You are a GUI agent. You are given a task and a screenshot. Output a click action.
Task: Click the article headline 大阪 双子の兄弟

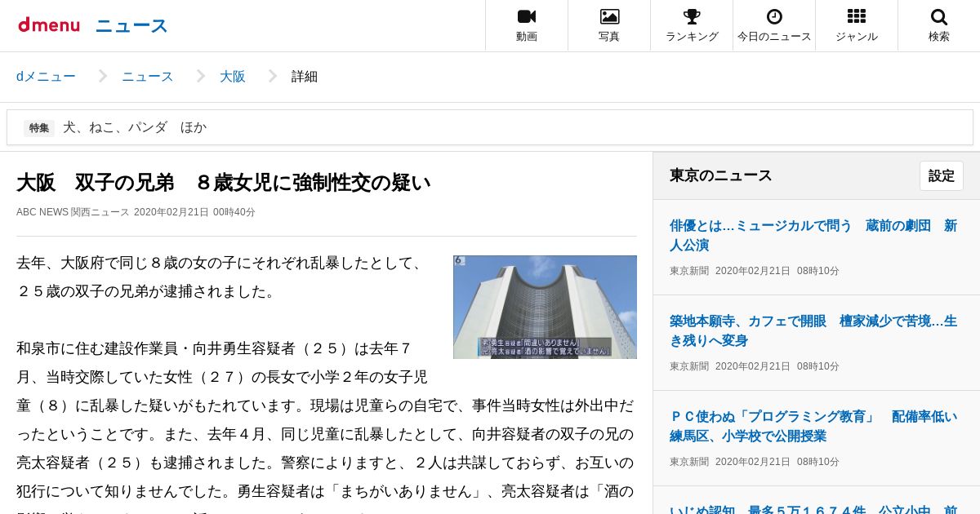(223, 182)
